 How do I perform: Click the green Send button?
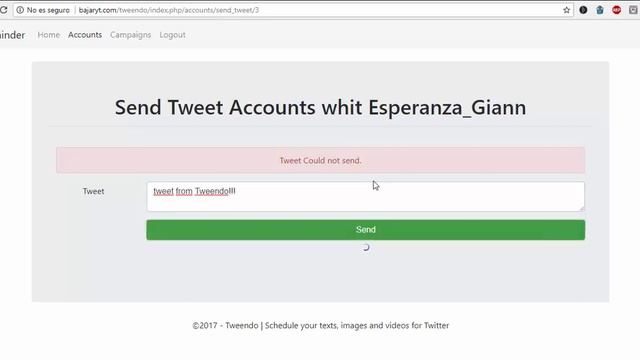(366, 230)
